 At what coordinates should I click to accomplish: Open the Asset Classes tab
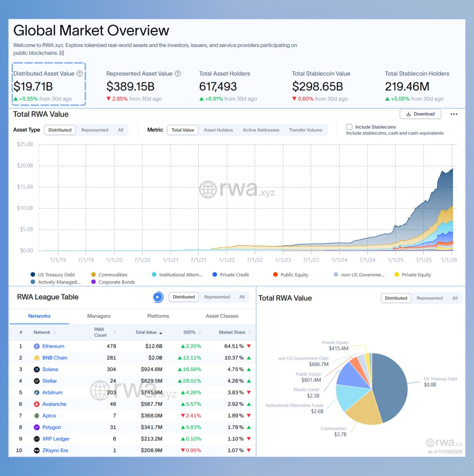222,316
